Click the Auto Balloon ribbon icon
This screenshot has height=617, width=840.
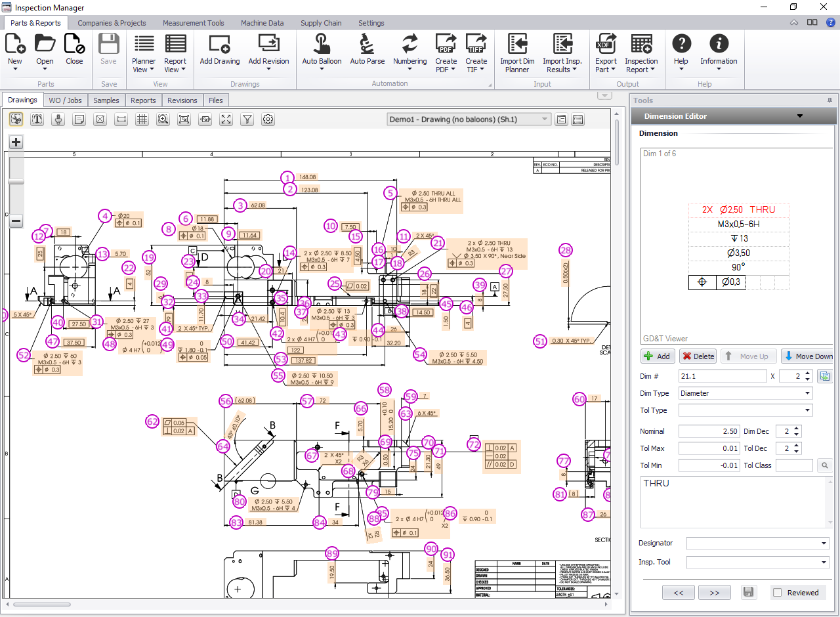tap(322, 45)
